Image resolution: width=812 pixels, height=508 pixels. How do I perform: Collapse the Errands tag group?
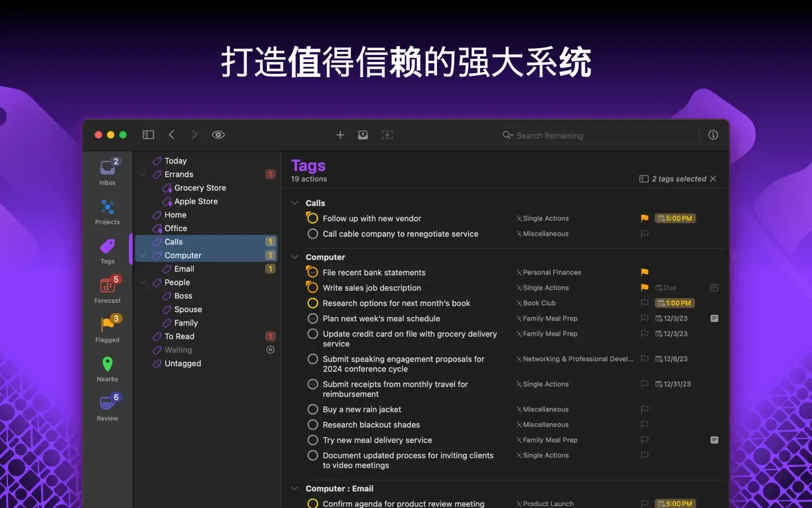tap(142, 174)
